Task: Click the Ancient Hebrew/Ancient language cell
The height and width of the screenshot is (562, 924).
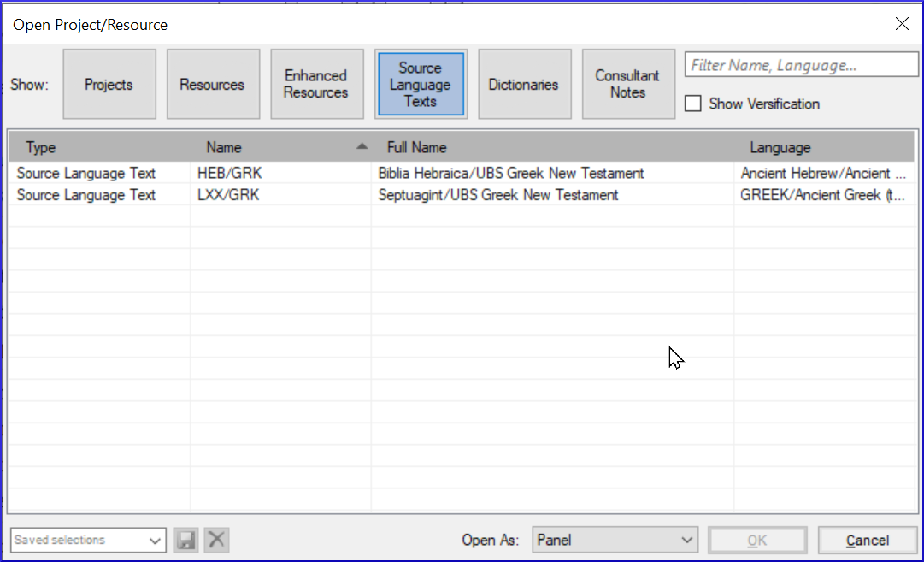Action: [x=824, y=174]
